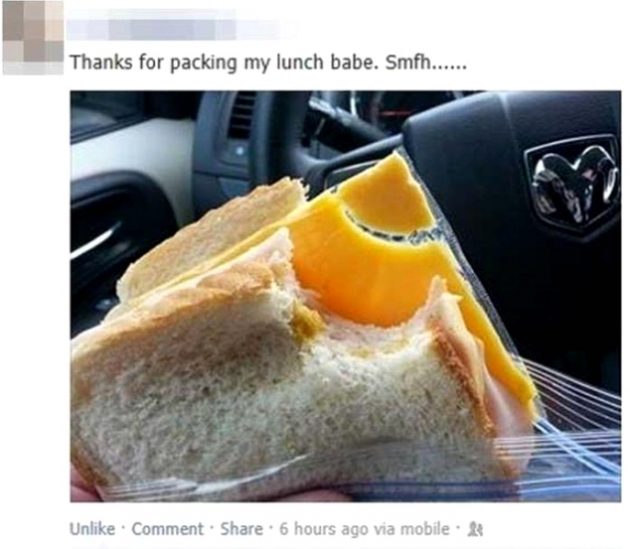Open the Comment link below the post
Viewport: 630px width, 549px height.
(168, 529)
